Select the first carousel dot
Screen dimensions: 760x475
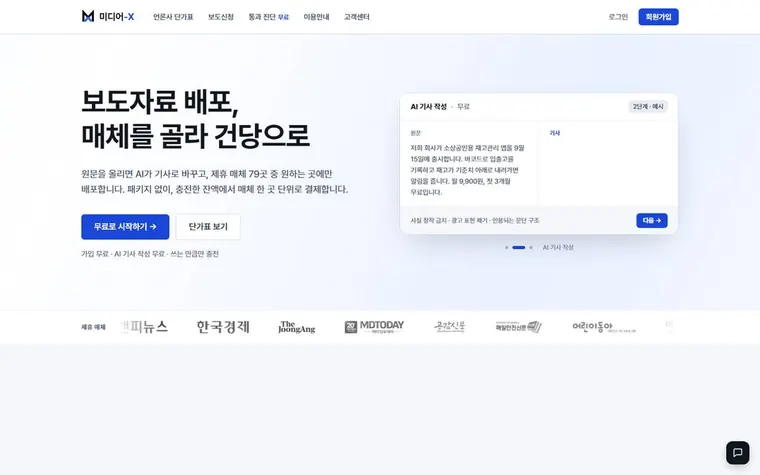tap(507, 248)
